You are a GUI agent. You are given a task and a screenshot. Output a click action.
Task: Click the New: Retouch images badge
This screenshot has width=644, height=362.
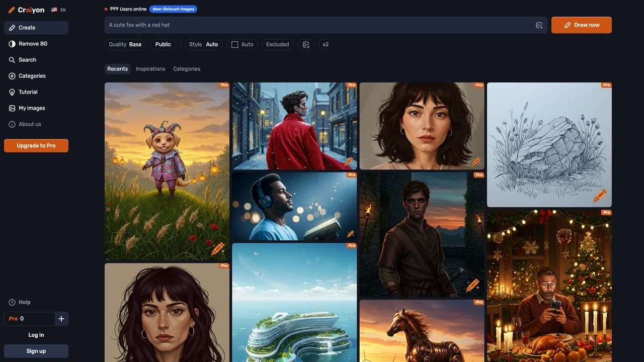click(173, 9)
